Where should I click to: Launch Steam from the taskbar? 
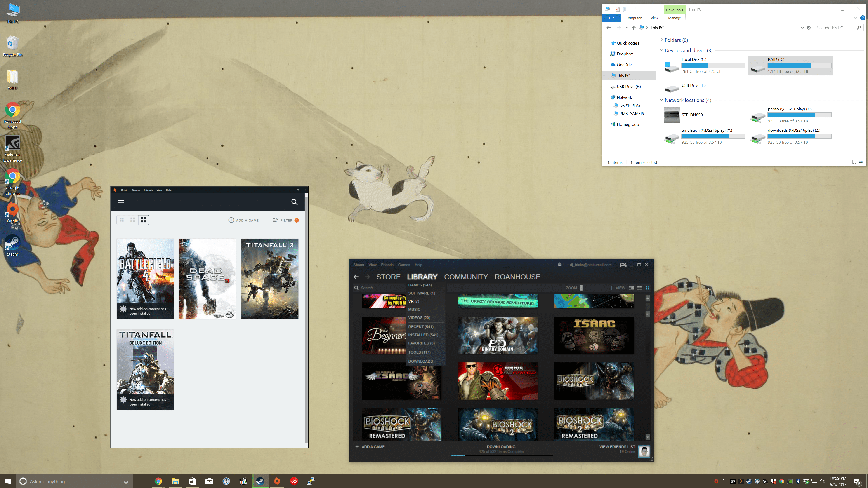(x=260, y=481)
